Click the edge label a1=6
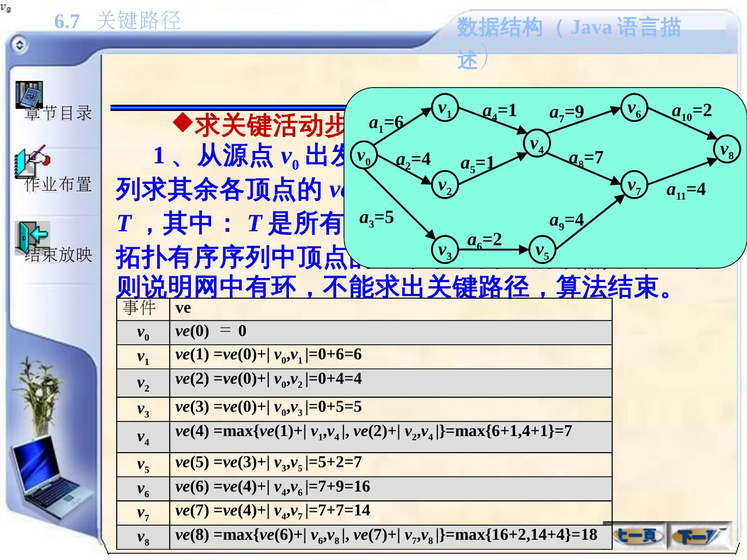 pyautogui.click(x=386, y=123)
